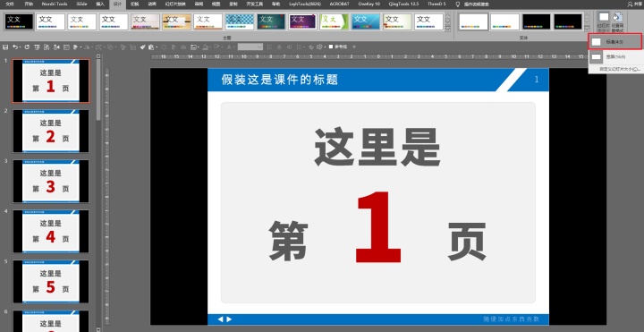644x332 pixels.
Task: Apply the blue diamond-pattern theme
Action: pos(240,21)
